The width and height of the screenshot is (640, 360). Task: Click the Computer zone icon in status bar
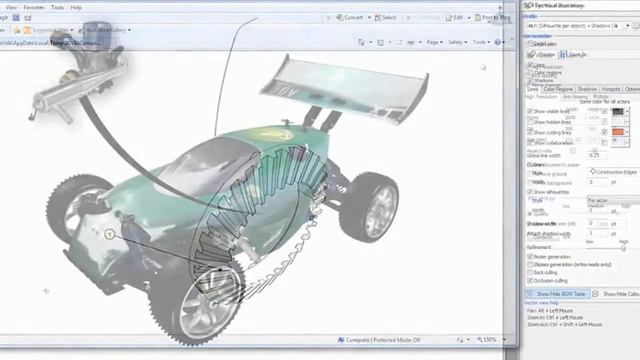point(341,340)
